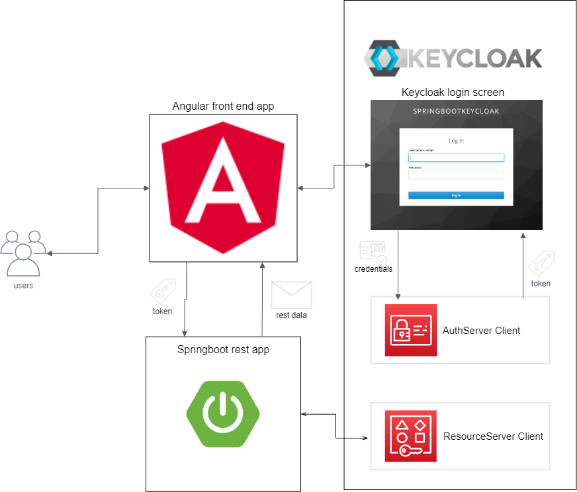Click the 'credentials' label

[x=373, y=269]
